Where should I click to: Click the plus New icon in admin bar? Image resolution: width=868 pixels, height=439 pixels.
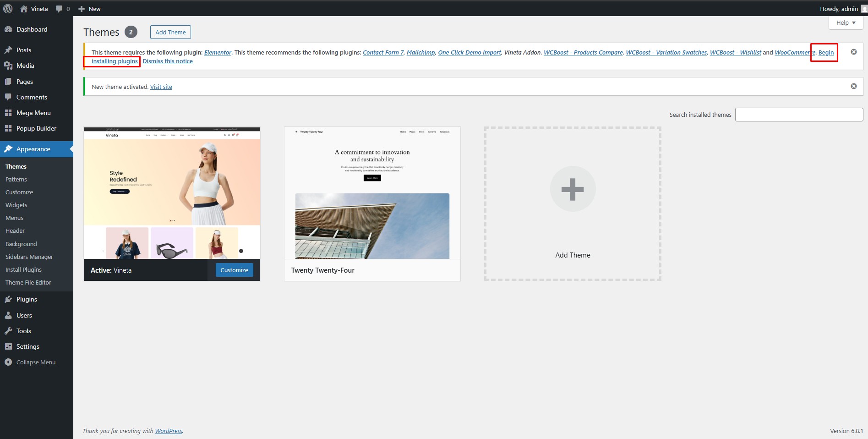(x=82, y=9)
